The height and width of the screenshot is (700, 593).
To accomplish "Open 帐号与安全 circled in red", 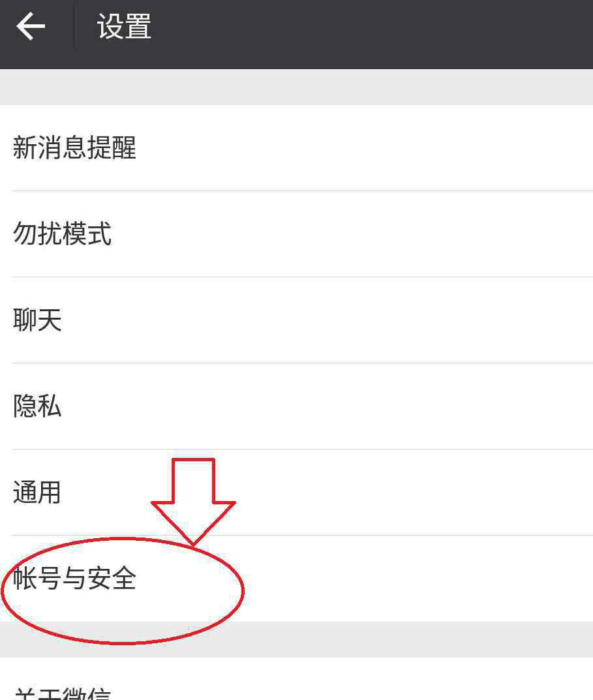I will (x=74, y=578).
